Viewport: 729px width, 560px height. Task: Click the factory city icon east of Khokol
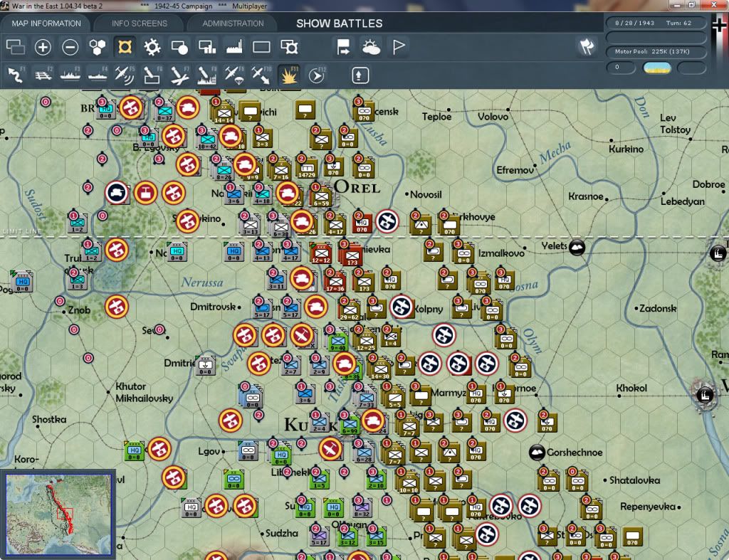705,395
